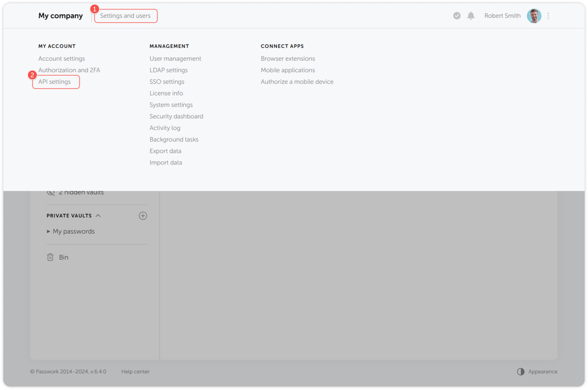This screenshot has height=390, width=588.
Task: Click the checkmark status icon in the header
Action: [x=457, y=16]
